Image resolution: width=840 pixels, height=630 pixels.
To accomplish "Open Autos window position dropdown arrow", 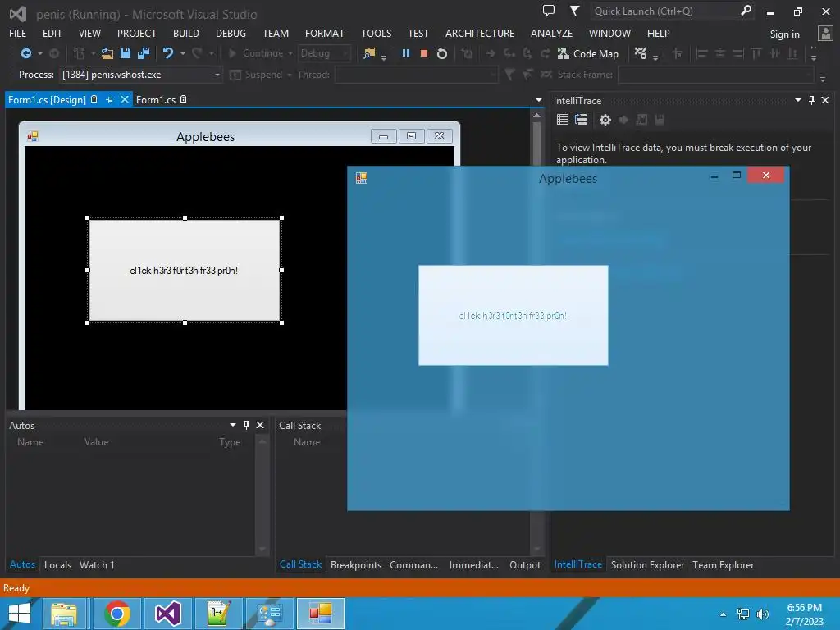I will (x=233, y=425).
